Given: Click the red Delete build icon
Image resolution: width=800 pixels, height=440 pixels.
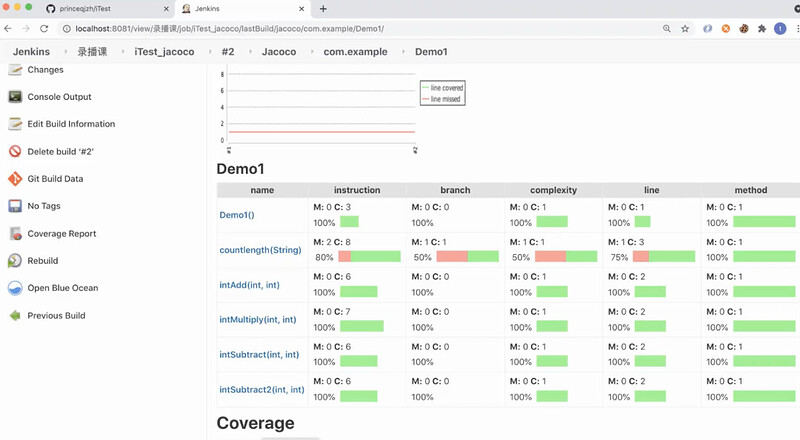Looking at the screenshot, I should [x=15, y=151].
